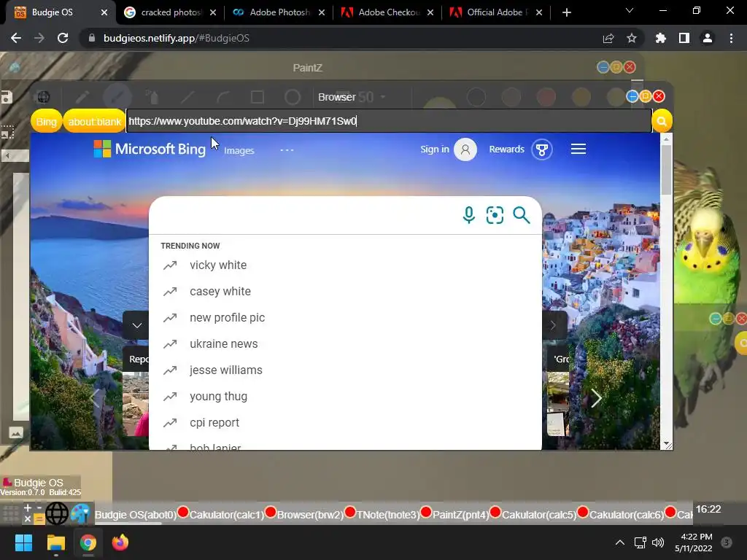Open Firefox from Windows taskbar
The width and height of the screenshot is (747, 560).
coord(120,542)
